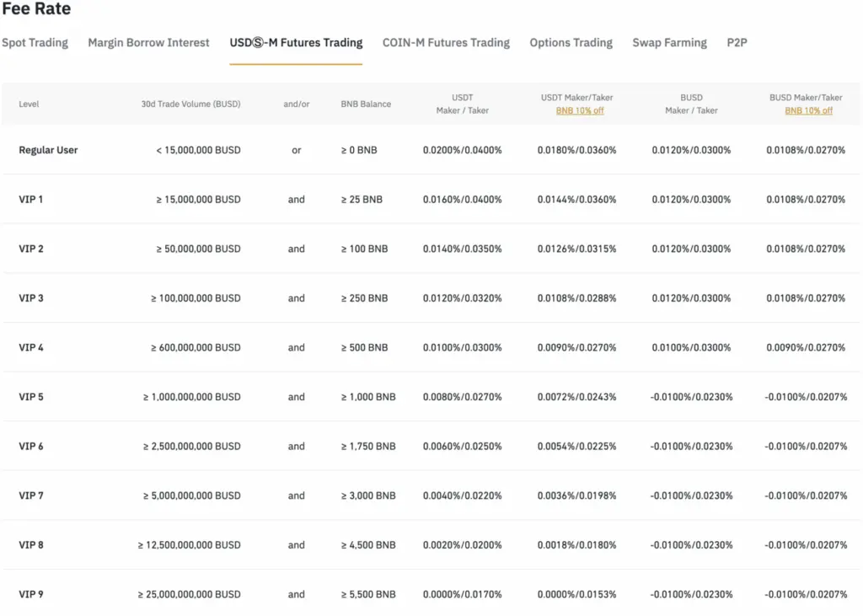The width and height of the screenshot is (863, 616).
Task: Click the 0.0060%/0.0250% USDT fee cell
Action: [463, 446]
